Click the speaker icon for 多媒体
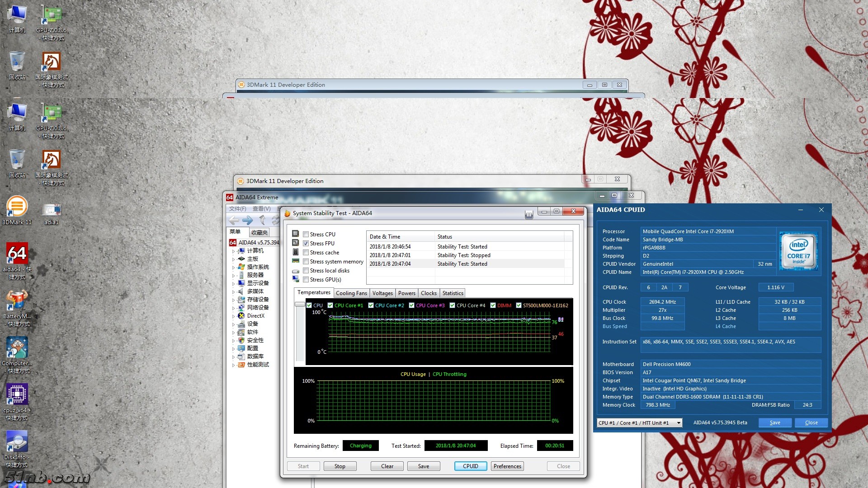This screenshot has height=488, width=868. tap(241, 291)
